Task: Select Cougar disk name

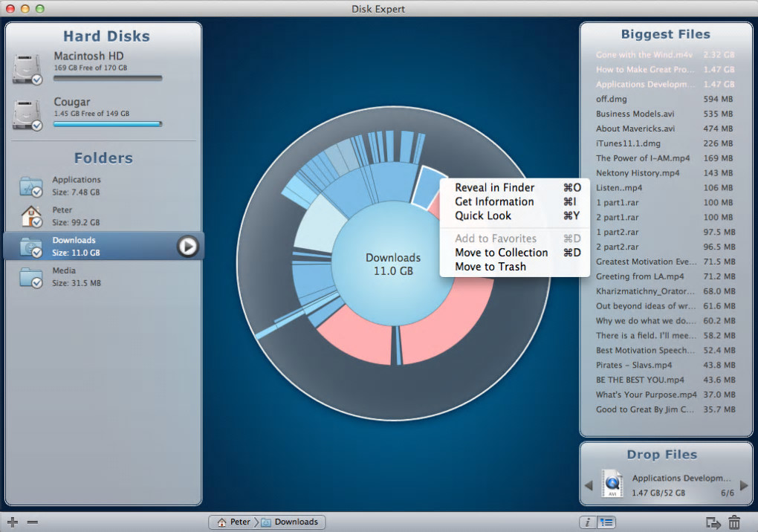Action: point(72,102)
